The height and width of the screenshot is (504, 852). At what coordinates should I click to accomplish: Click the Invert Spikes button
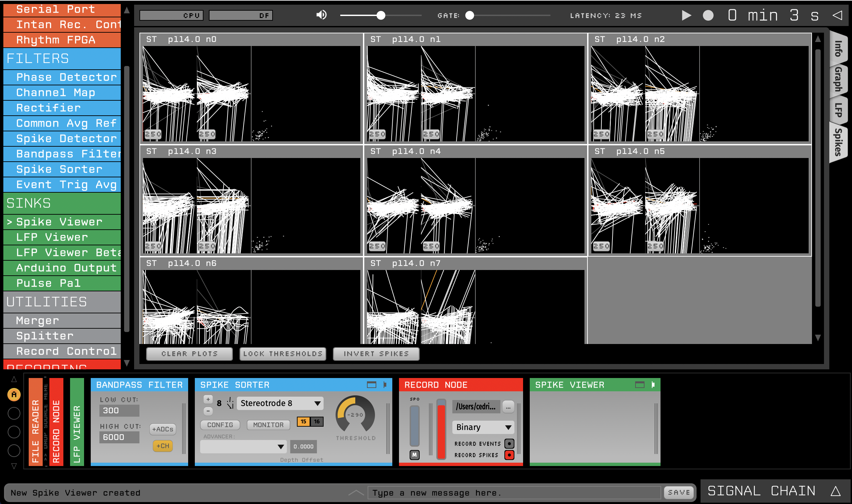376,354
